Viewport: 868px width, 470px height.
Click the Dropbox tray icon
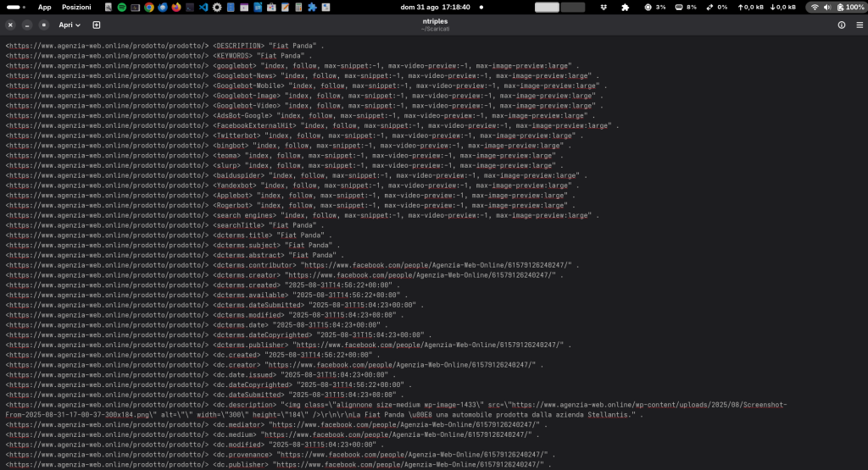pos(604,7)
